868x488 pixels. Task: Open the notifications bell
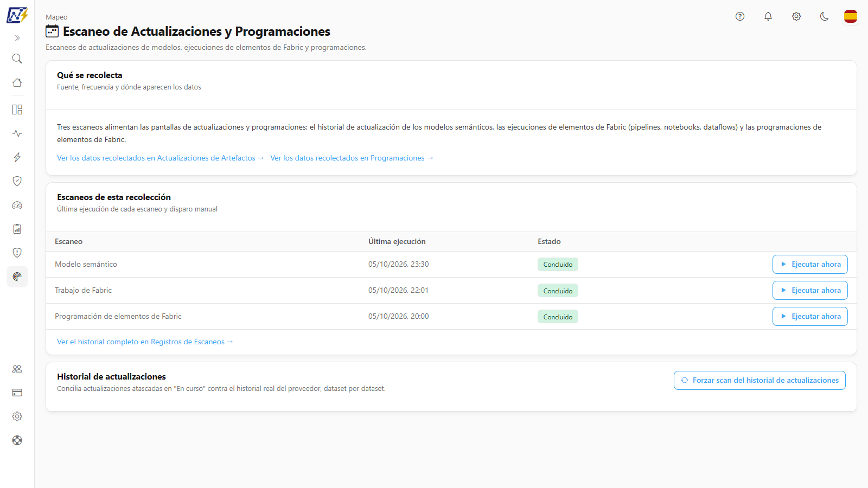pyautogui.click(x=768, y=16)
